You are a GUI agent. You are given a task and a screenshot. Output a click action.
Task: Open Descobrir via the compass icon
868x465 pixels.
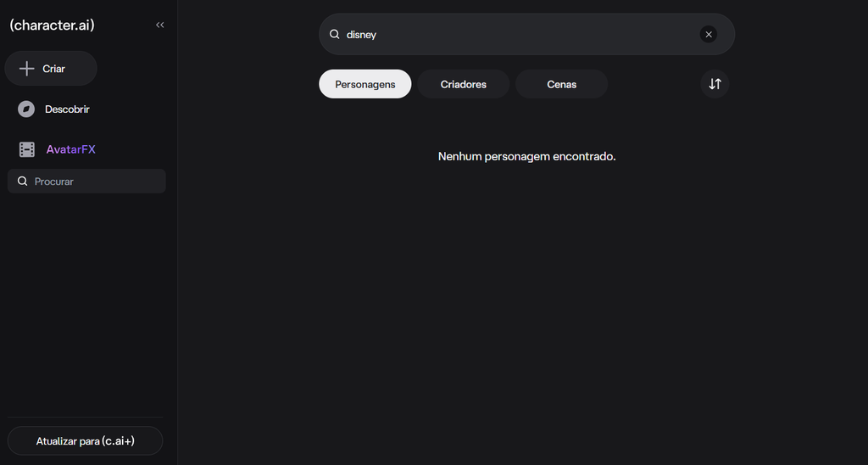click(x=27, y=109)
